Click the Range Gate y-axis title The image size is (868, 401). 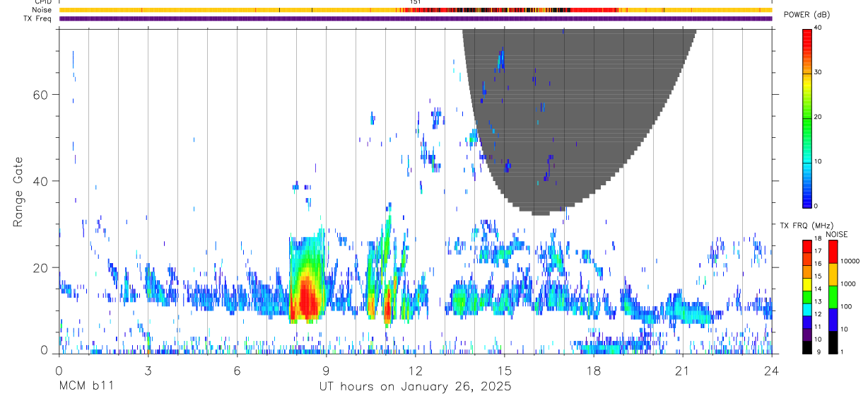(18, 192)
